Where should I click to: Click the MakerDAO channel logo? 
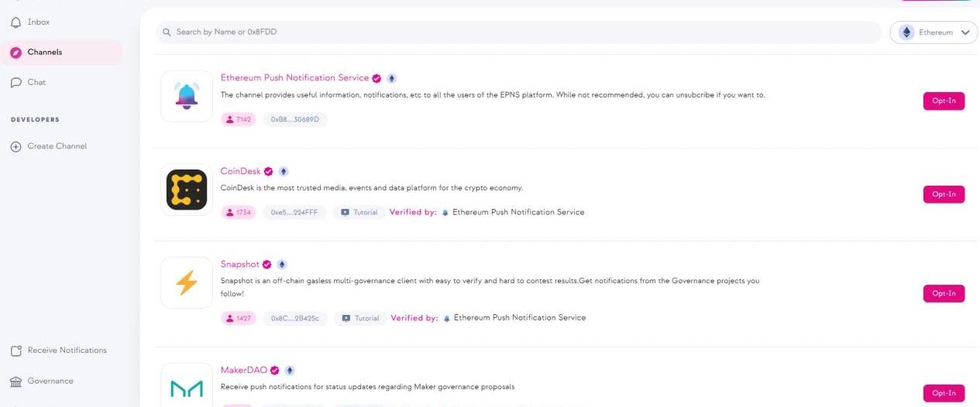click(187, 387)
